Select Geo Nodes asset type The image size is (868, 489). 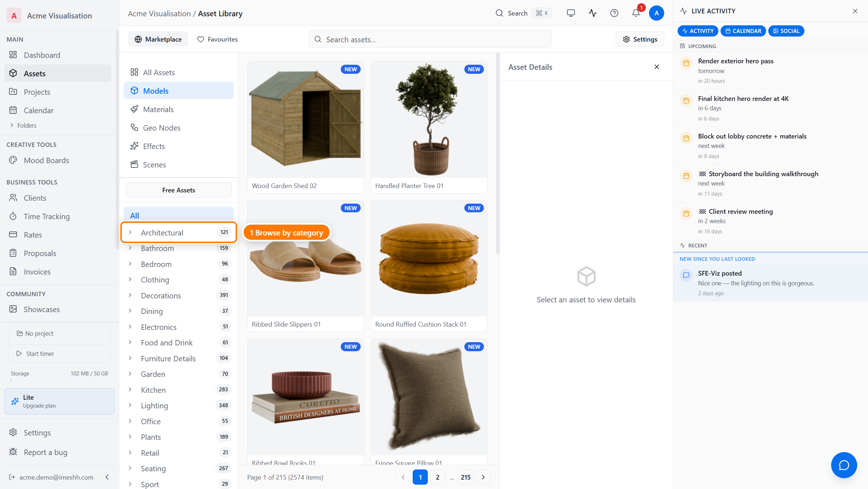[179, 128]
